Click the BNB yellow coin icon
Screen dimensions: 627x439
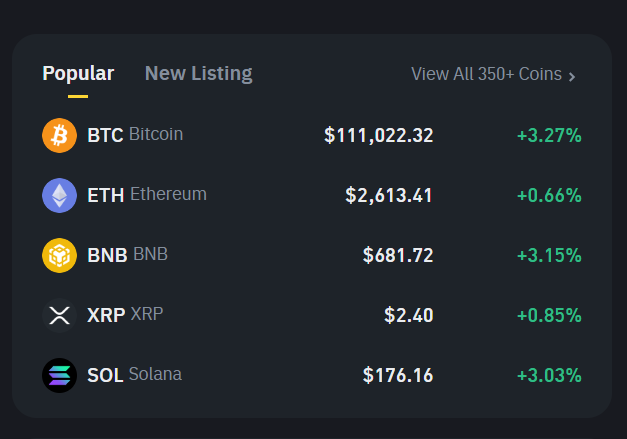coord(59,255)
